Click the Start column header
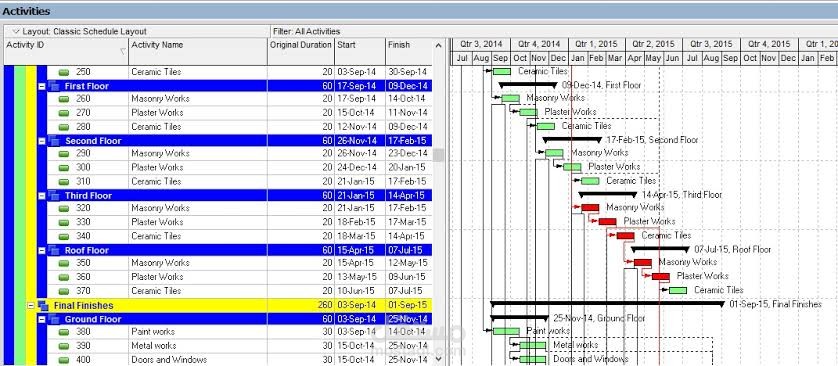838x366 pixels. (360, 51)
